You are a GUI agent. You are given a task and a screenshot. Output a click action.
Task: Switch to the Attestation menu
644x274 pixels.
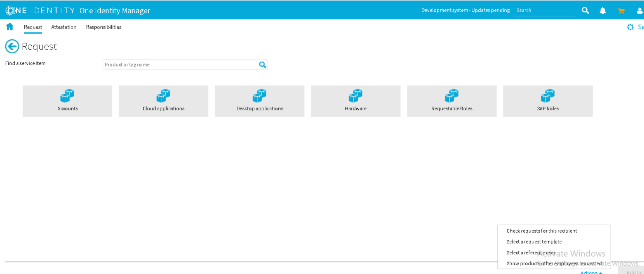pyautogui.click(x=64, y=27)
